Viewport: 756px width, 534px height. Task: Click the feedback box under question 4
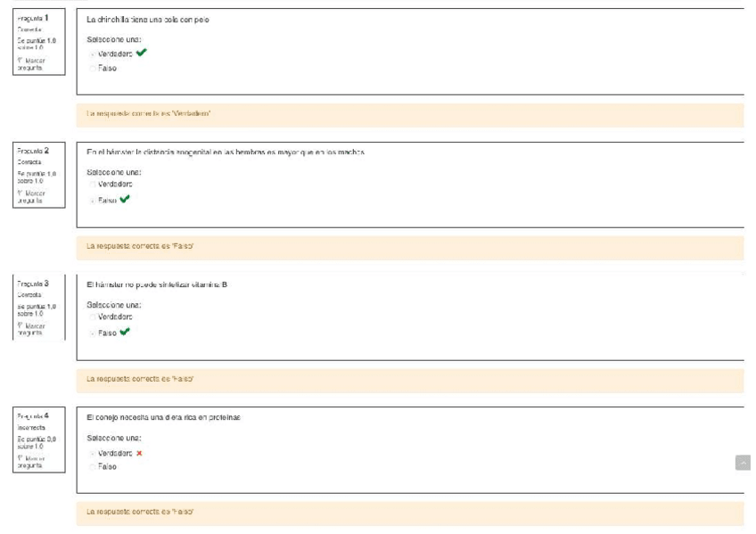tap(410, 512)
